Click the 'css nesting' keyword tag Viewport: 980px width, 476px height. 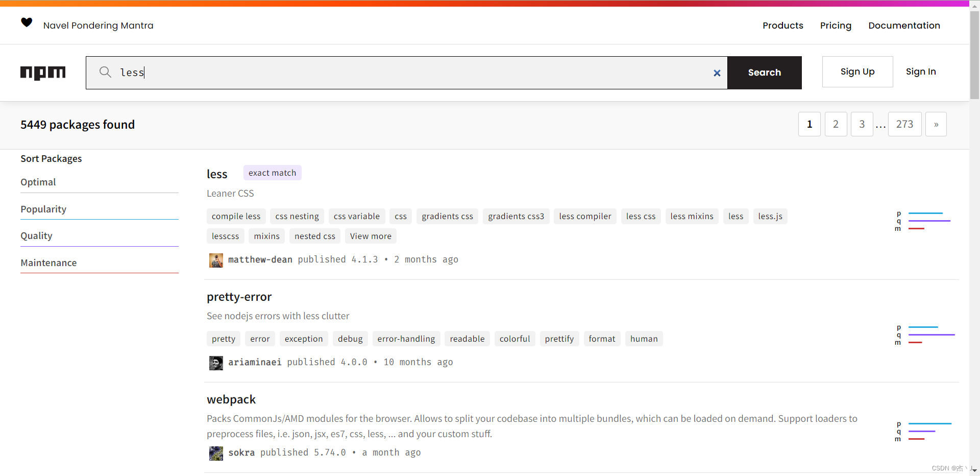tap(297, 216)
